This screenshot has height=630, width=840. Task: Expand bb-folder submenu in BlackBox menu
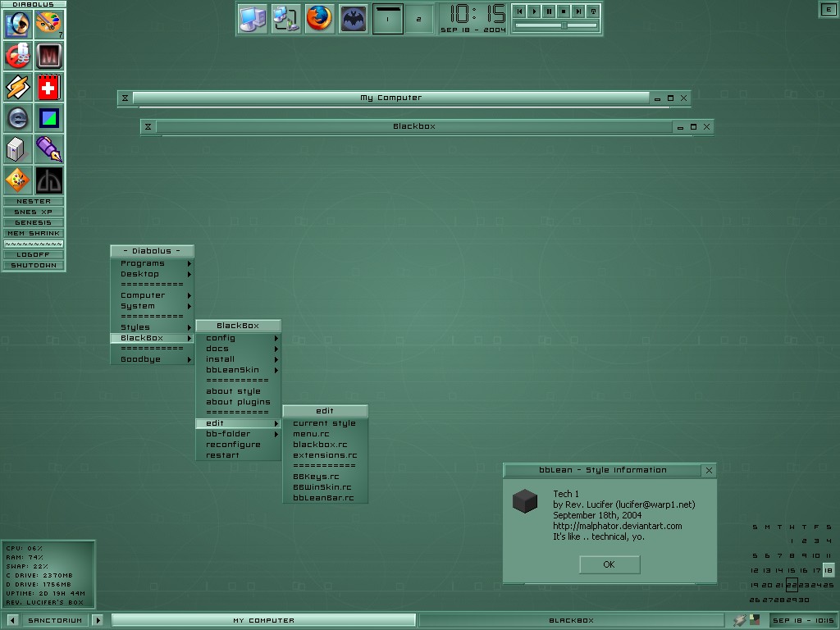(x=239, y=434)
